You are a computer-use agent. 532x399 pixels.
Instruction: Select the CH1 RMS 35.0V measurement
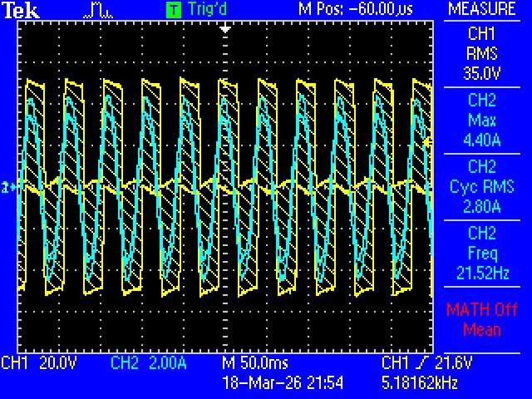tap(481, 56)
